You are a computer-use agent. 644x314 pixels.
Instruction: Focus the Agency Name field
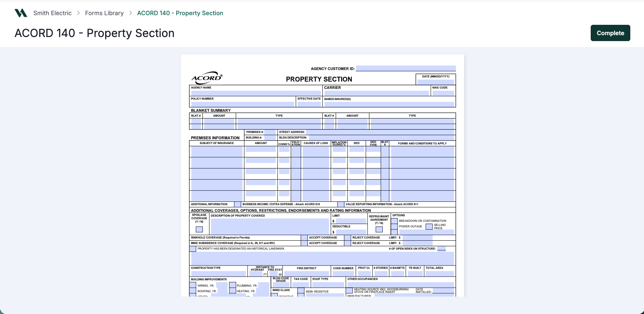pyautogui.click(x=255, y=93)
